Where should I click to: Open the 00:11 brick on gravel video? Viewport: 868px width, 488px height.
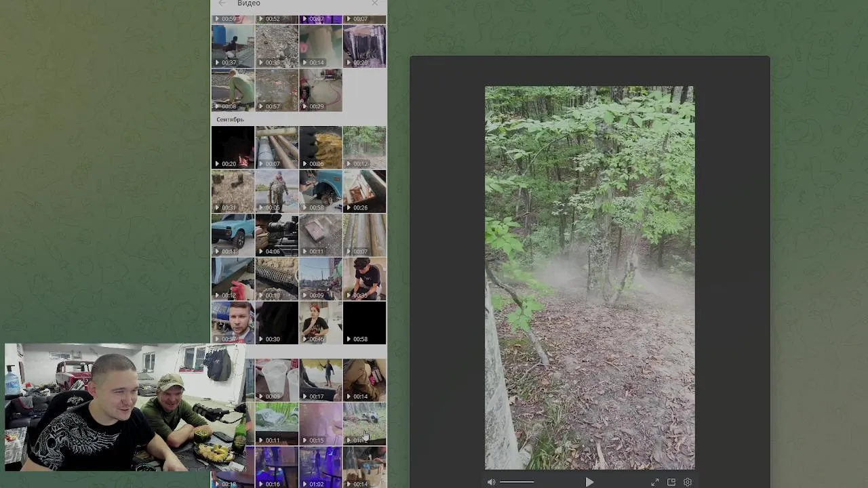click(x=321, y=235)
